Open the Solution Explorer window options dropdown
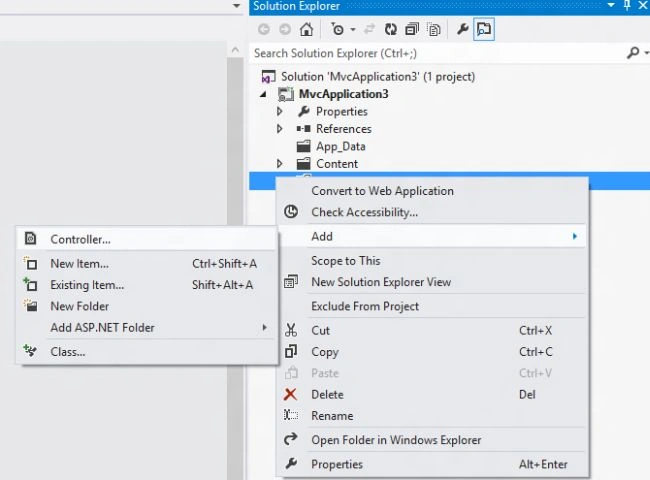650x480 pixels. [611, 5]
